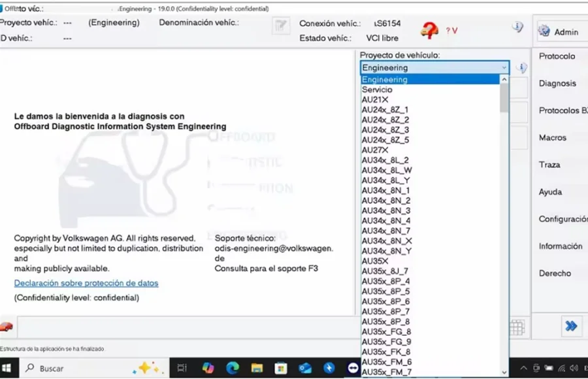Select AU27X project
Screen dimensions: 588x379
pyautogui.click(x=430, y=150)
